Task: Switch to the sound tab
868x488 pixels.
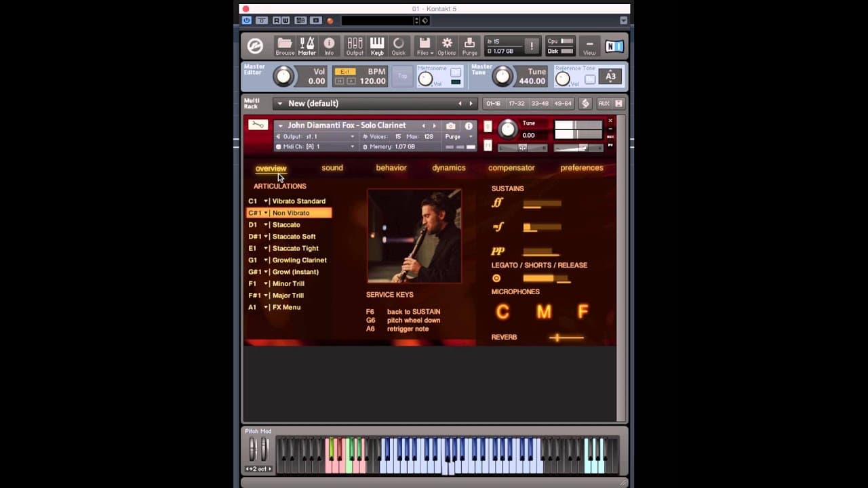Action: pyautogui.click(x=332, y=168)
